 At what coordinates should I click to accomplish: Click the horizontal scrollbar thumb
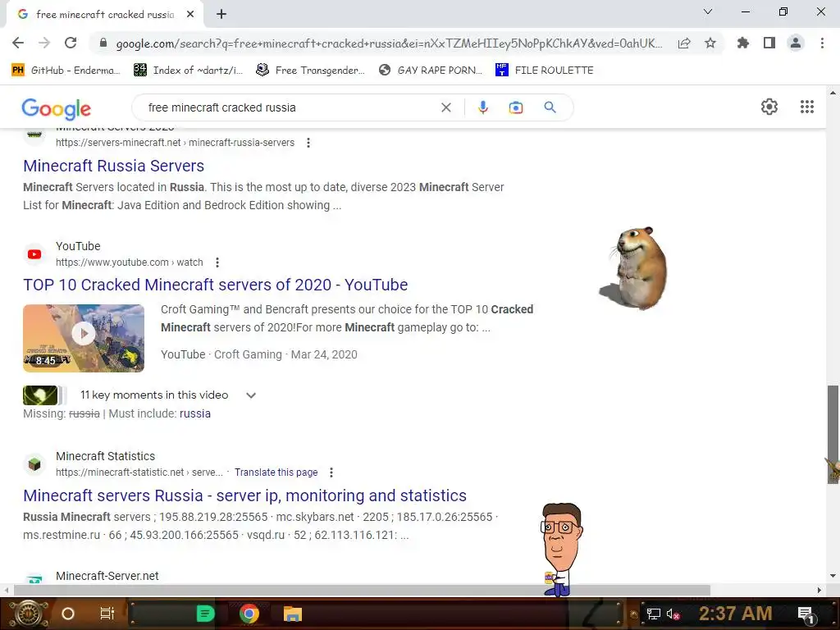[362, 590]
